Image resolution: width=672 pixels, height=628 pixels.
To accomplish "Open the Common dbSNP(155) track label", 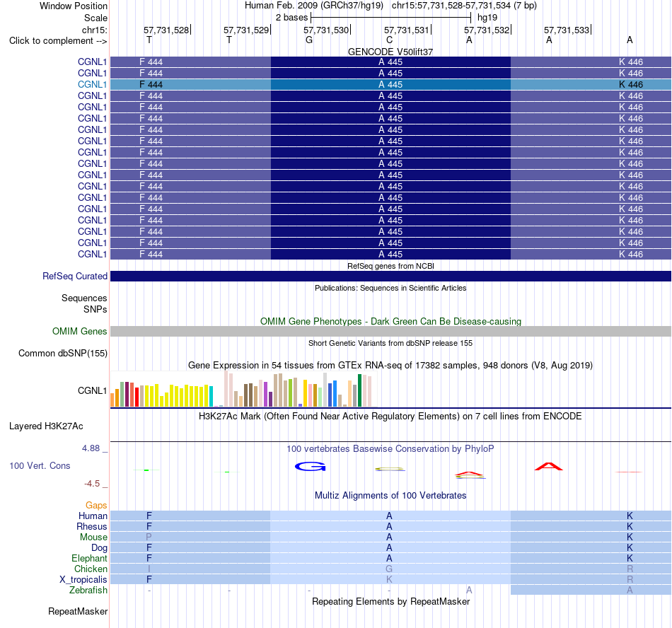I will pyautogui.click(x=63, y=354).
